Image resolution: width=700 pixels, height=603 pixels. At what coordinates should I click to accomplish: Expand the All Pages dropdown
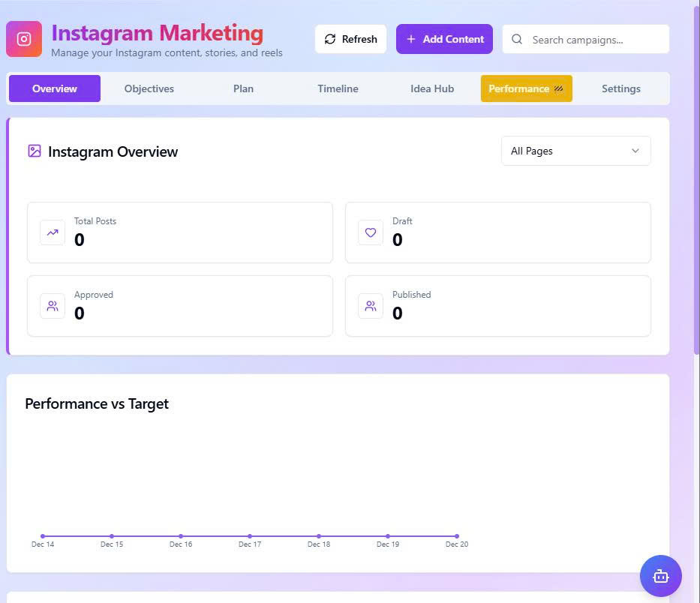pyautogui.click(x=575, y=151)
